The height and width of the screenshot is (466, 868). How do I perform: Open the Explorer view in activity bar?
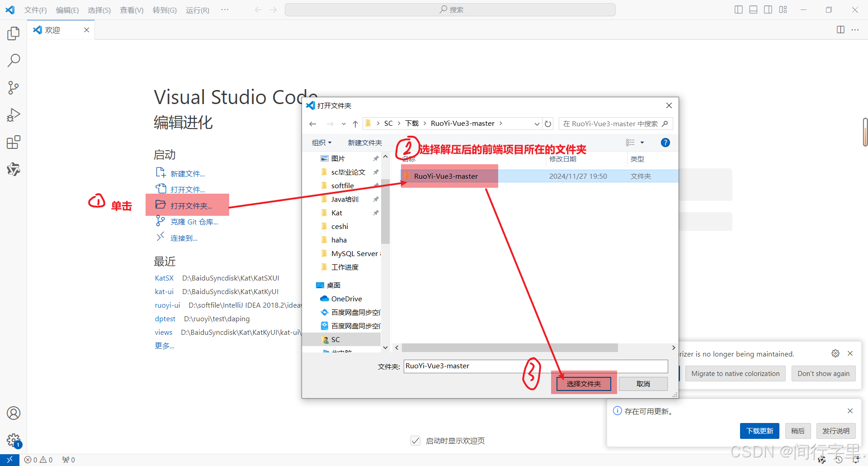pyautogui.click(x=14, y=33)
